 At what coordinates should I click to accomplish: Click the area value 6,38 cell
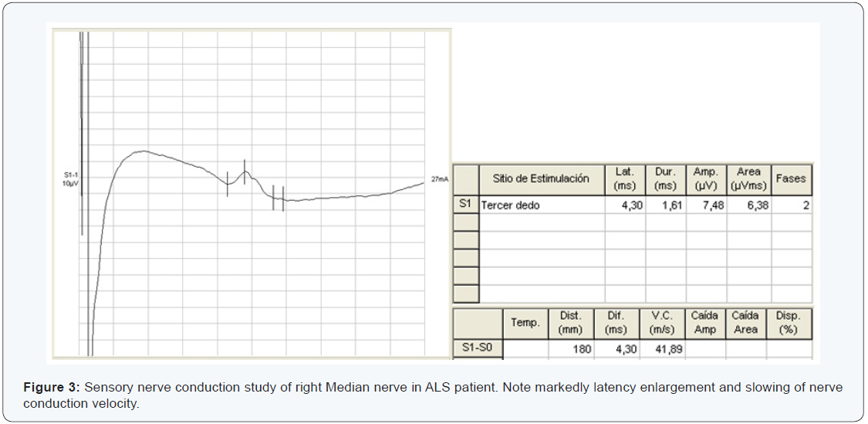[748, 205]
